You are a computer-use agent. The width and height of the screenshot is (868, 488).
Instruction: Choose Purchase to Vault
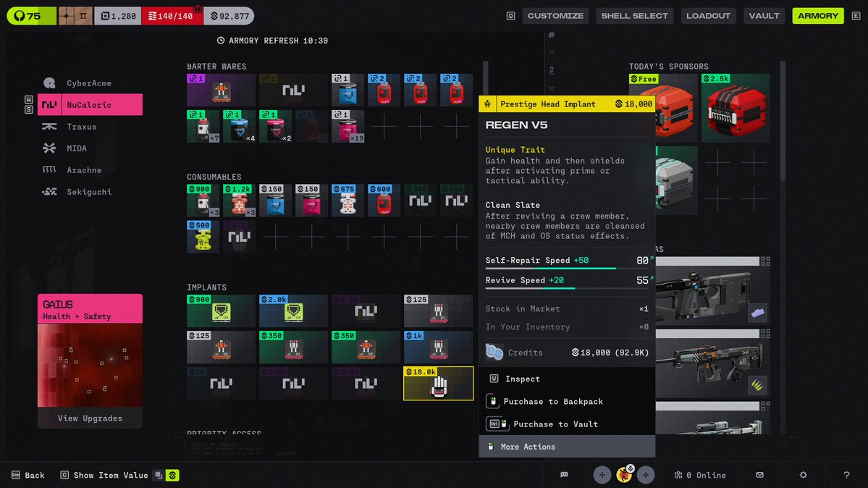(x=567, y=424)
